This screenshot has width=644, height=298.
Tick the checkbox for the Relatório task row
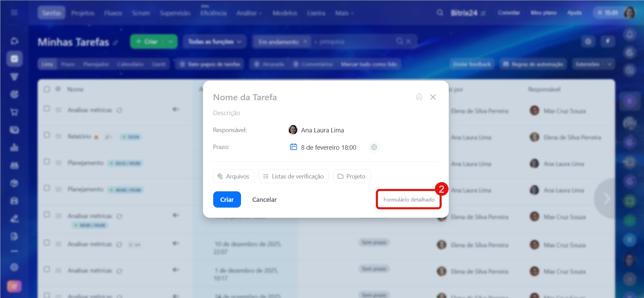(x=47, y=135)
